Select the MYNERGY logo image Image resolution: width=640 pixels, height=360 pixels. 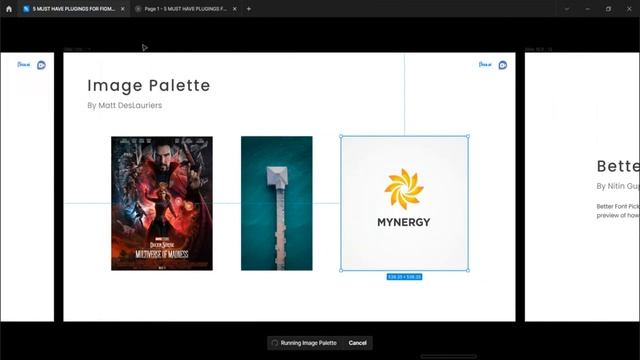(x=404, y=203)
